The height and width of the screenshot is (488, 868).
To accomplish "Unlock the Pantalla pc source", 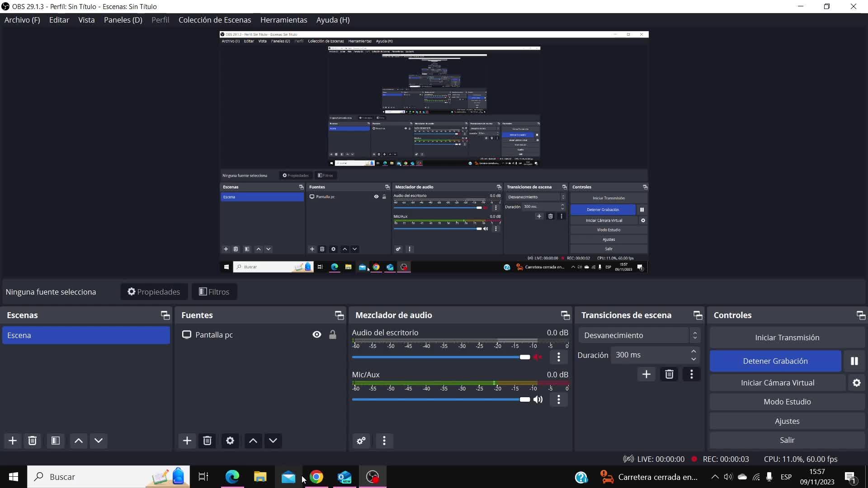I will [333, 335].
